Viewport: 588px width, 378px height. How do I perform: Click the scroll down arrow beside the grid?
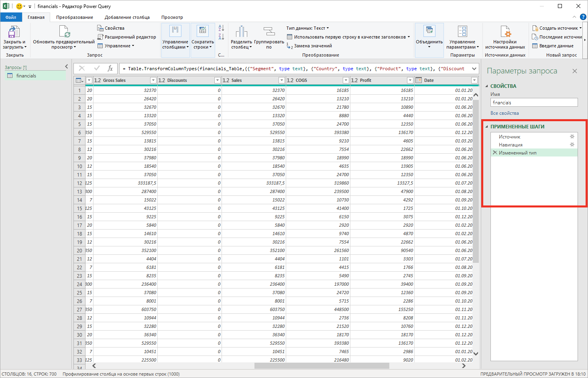[x=476, y=354]
